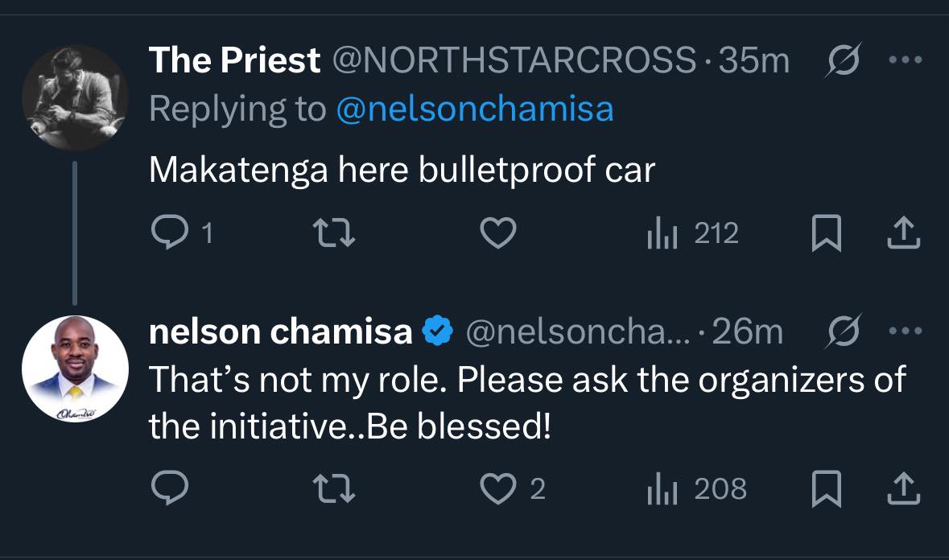This screenshot has height=560, width=949.
Task: View analytics showing 212 views
Action: pos(692,233)
